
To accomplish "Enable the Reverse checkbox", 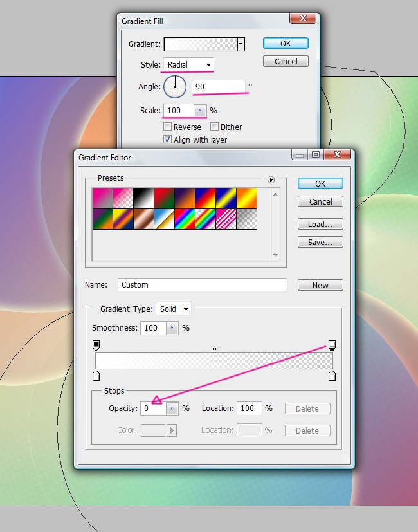I will tap(168, 127).
